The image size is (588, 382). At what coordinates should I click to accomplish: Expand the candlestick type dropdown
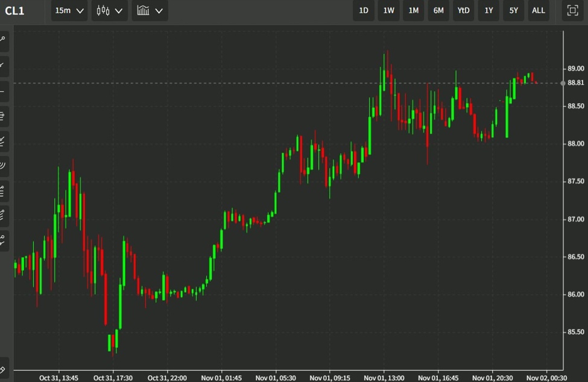point(109,10)
